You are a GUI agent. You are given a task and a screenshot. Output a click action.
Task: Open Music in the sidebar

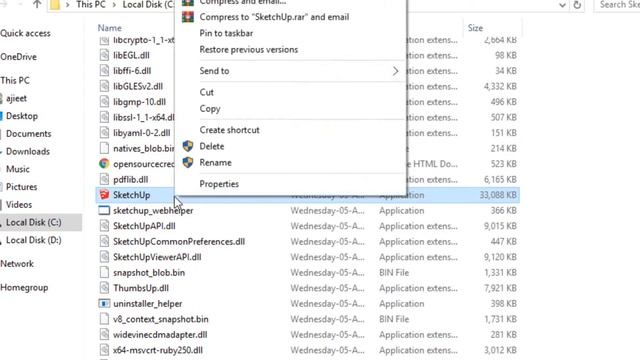point(18,169)
